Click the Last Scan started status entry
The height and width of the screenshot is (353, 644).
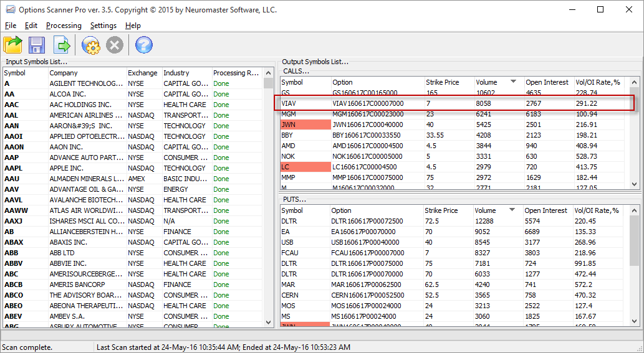[x=223, y=347]
